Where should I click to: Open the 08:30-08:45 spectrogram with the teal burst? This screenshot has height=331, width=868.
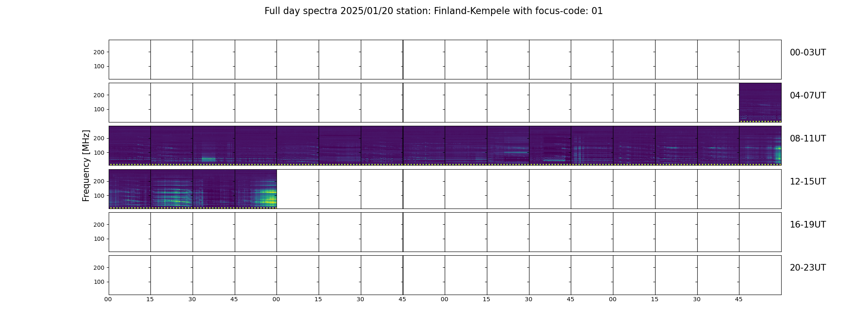pyautogui.click(x=214, y=146)
